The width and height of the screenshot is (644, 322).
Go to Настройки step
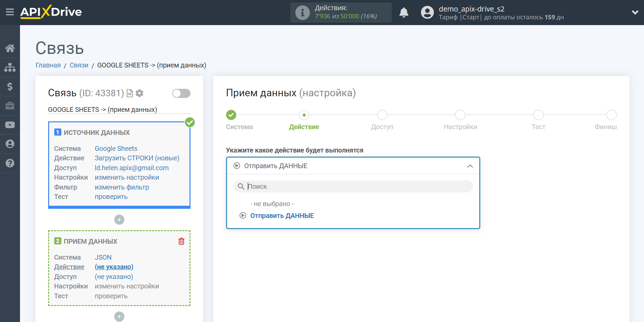click(460, 115)
